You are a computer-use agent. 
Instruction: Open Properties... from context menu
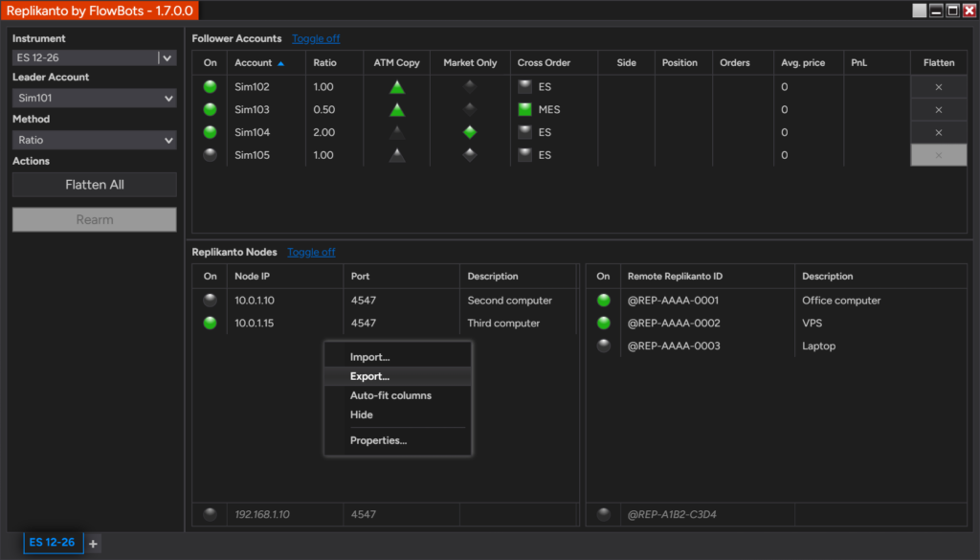[397, 440]
